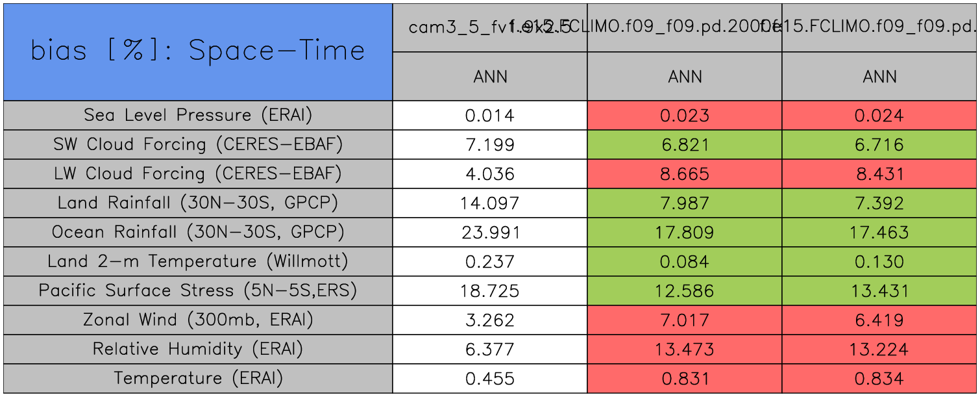Click the white cell showing 14.097

(x=490, y=203)
